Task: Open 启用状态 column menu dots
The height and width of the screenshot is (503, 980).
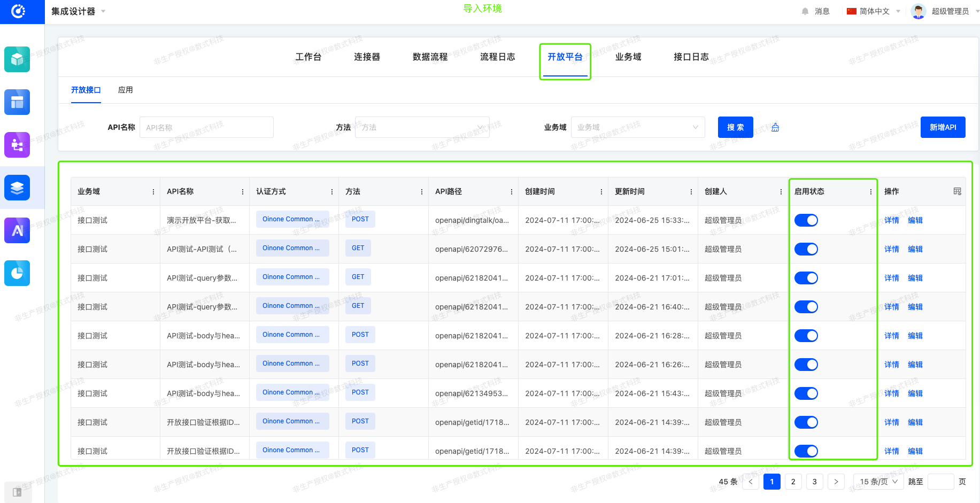Action: click(x=871, y=192)
